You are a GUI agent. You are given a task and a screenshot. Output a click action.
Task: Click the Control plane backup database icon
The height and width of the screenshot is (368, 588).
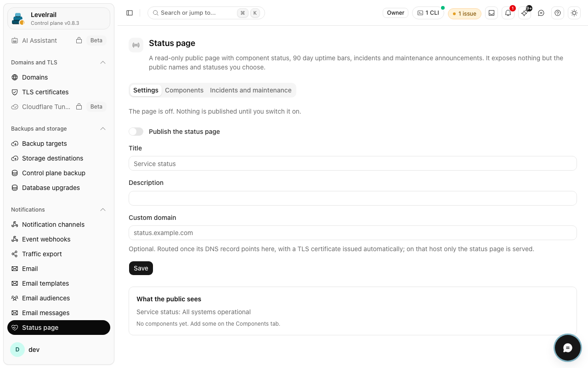click(15, 173)
